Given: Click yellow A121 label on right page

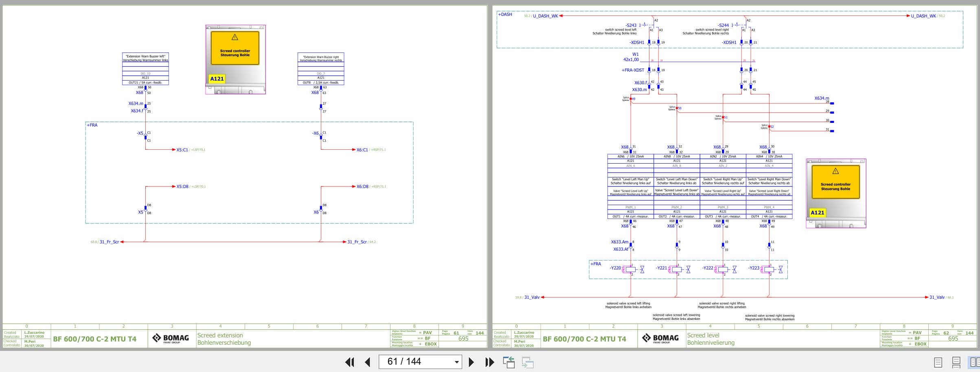Looking at the screenshot, I should click(x=817, y=212).
